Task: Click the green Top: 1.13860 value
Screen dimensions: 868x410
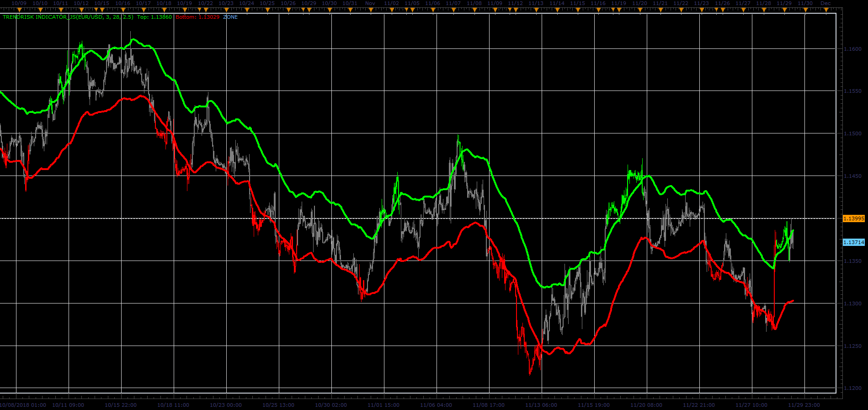Action: pos(154,17)
